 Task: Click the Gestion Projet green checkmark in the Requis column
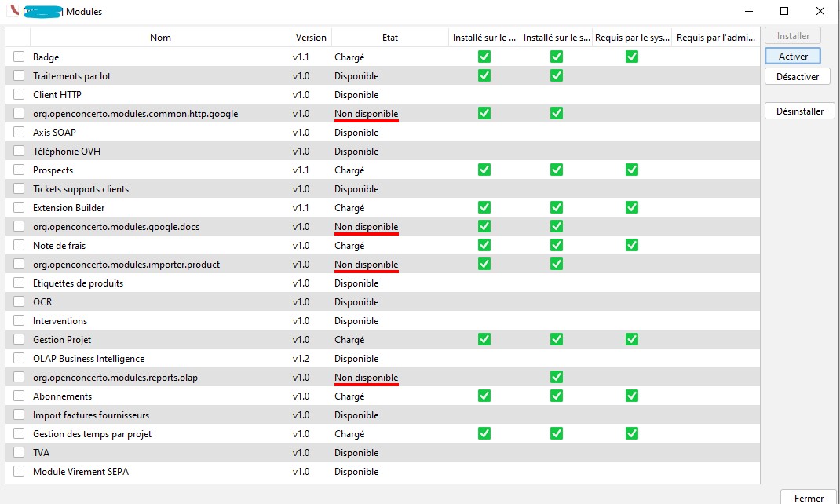(632, 339)
